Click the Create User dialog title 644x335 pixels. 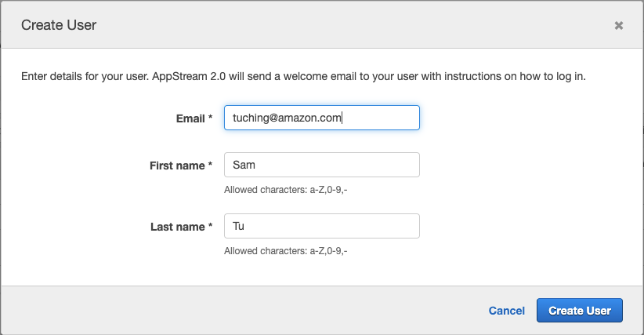click(x=59, y=25)
